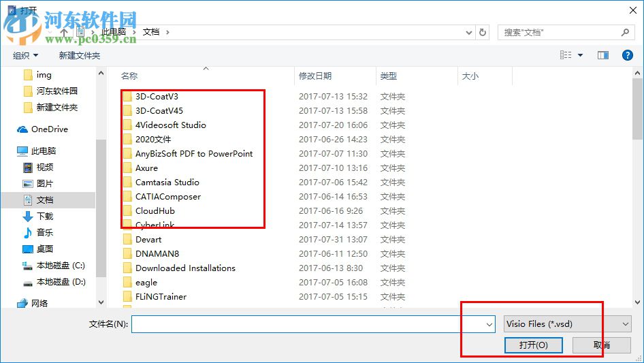Sort by the 名称 column header
This screenshot has width=644, height=363.
tap(129, 76)
